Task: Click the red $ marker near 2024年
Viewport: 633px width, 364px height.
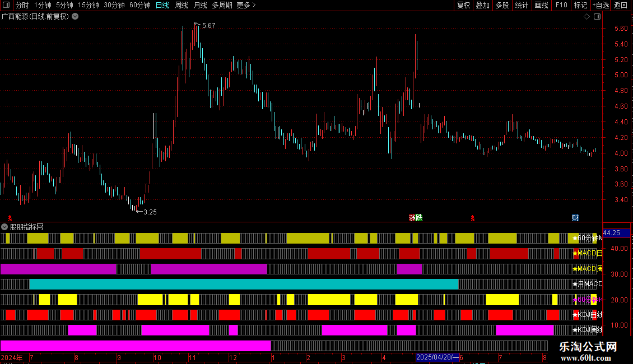Action: tap(10, 218)
